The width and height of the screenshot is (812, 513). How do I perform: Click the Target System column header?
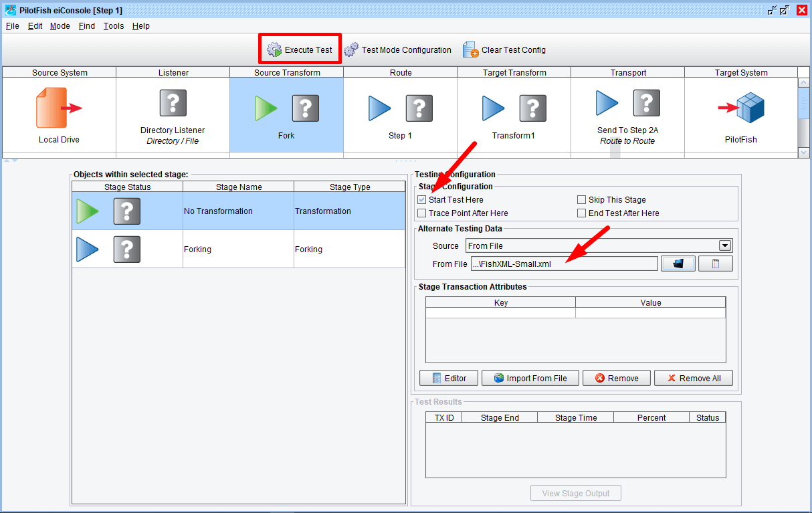(741, 72)
